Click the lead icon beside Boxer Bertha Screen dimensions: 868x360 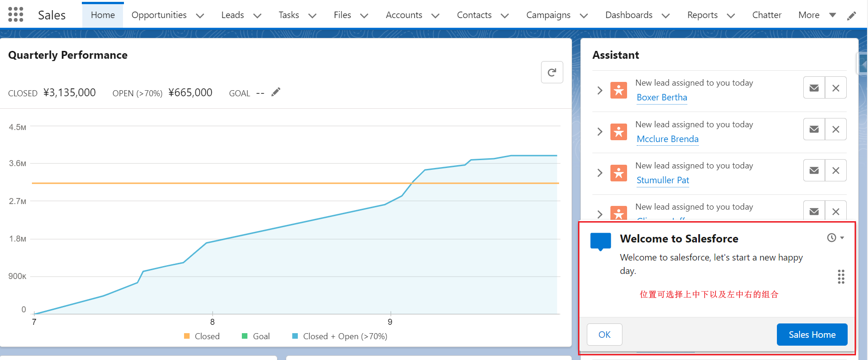619,90
